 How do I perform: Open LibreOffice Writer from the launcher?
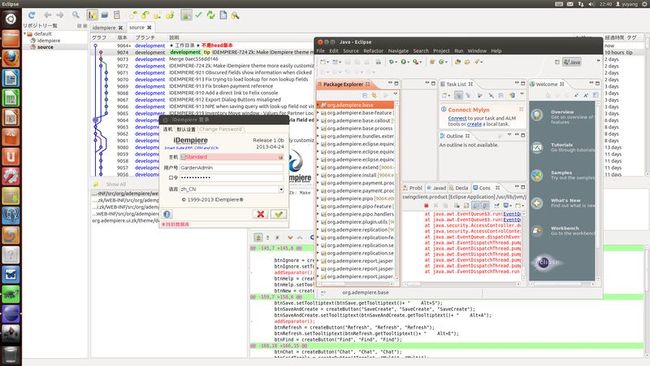[x=11, y=78]
